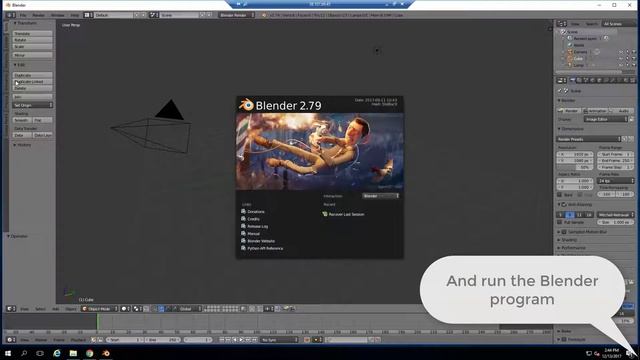Open the timeline editor type selector
This screenshot has width=640, height=360.
click(x=11, y=340)
